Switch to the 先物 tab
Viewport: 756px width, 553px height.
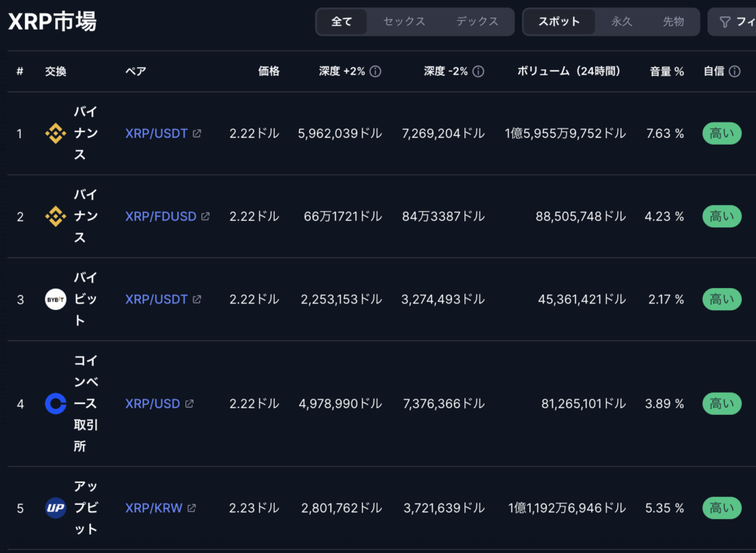point(673,21)
